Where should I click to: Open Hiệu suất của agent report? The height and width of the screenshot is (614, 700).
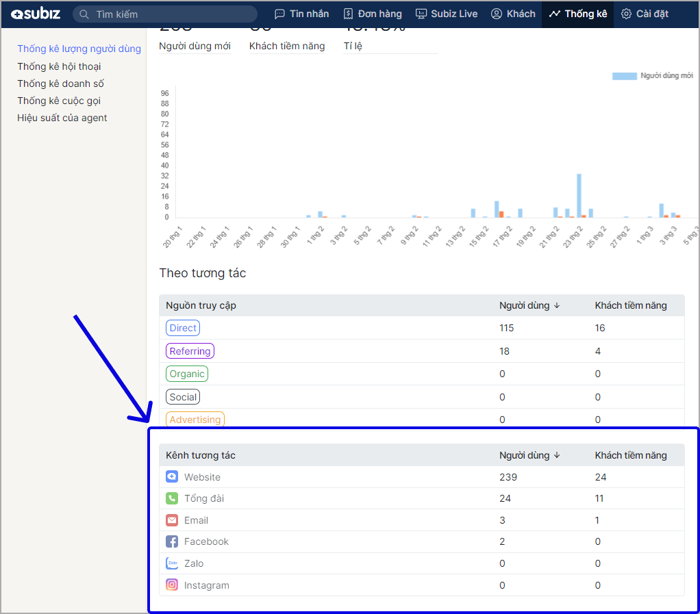[x=62, y=118]
